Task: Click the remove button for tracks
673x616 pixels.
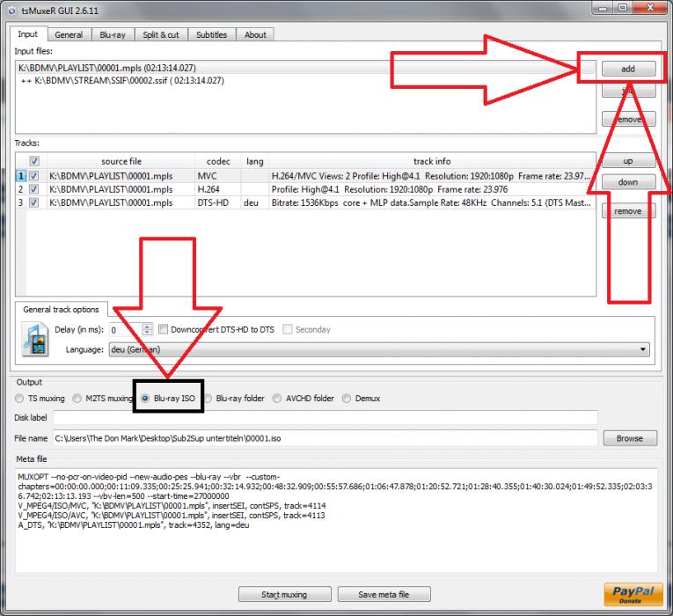Action: coord(628,211)
